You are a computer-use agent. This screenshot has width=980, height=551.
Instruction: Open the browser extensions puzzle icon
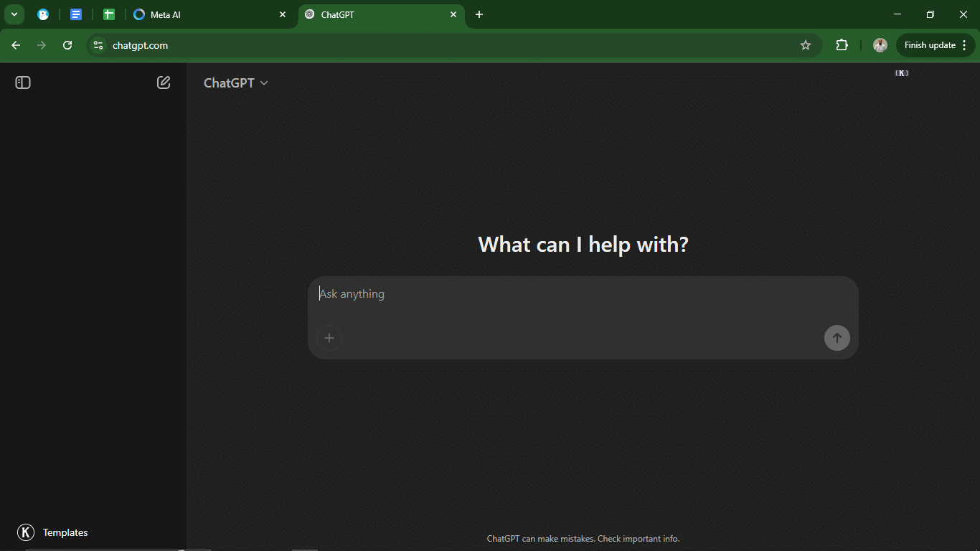[842, 45]
